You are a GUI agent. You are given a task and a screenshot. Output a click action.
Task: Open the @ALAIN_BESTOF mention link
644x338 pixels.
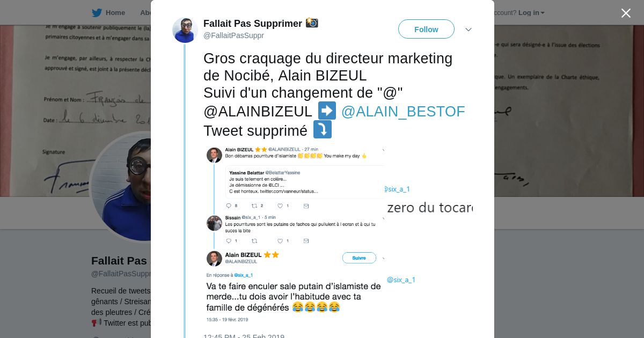pos(403,112)
